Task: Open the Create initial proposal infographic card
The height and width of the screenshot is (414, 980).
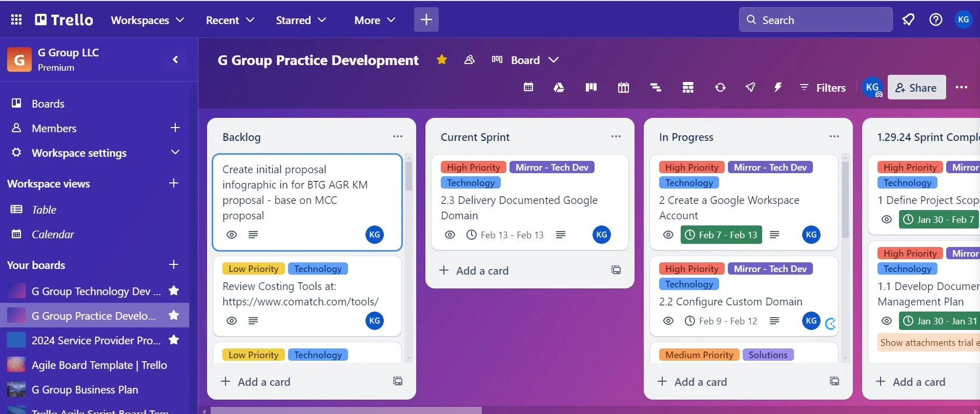Action: coord(307,202)
